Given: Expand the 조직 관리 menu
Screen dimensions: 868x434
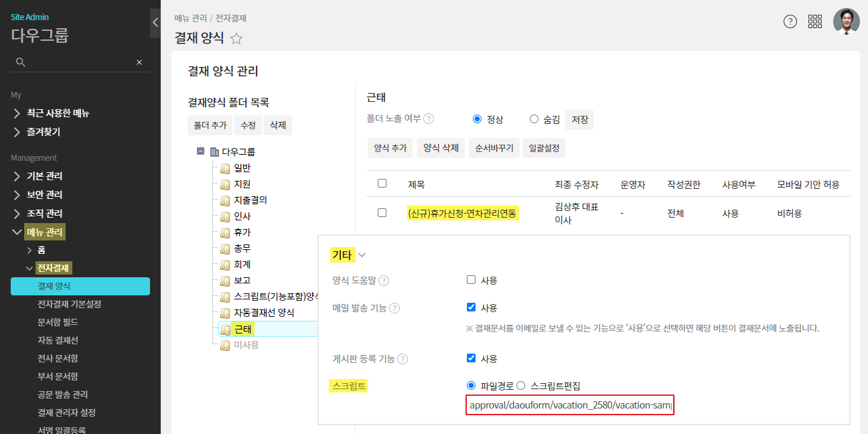Looking at the screenshot, I should [x=17, y=214].
